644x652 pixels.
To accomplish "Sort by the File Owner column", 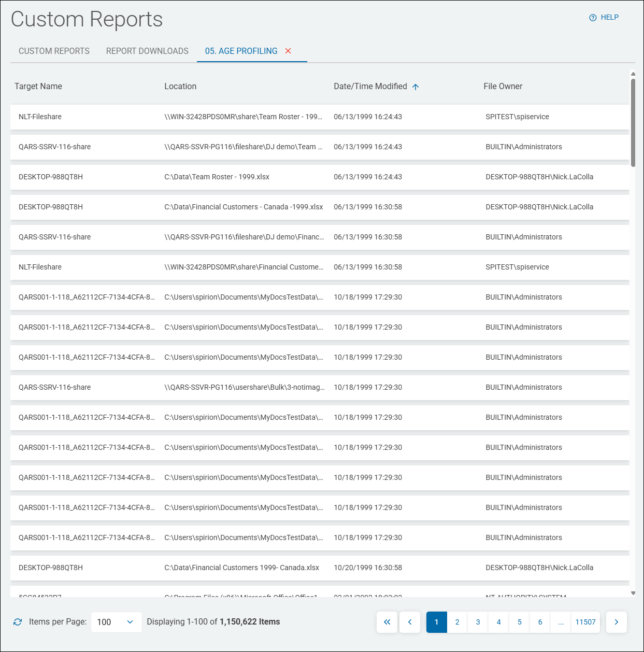I will click(x=503, y=86).
